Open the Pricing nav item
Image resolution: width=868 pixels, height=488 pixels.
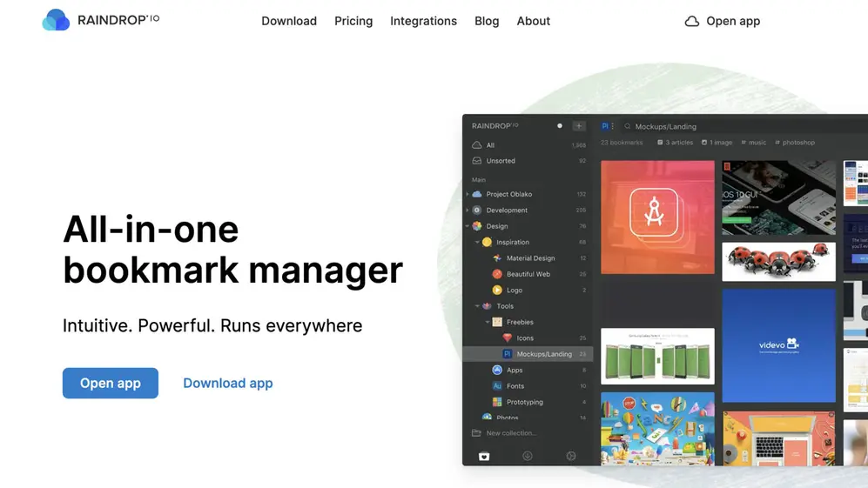[353, 21]
